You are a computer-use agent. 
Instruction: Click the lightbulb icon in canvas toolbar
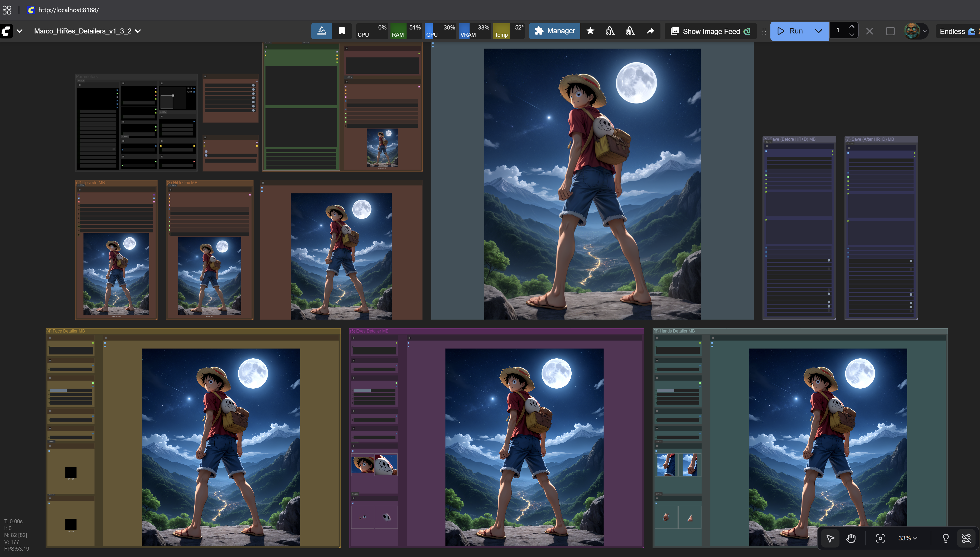(945, 538)
